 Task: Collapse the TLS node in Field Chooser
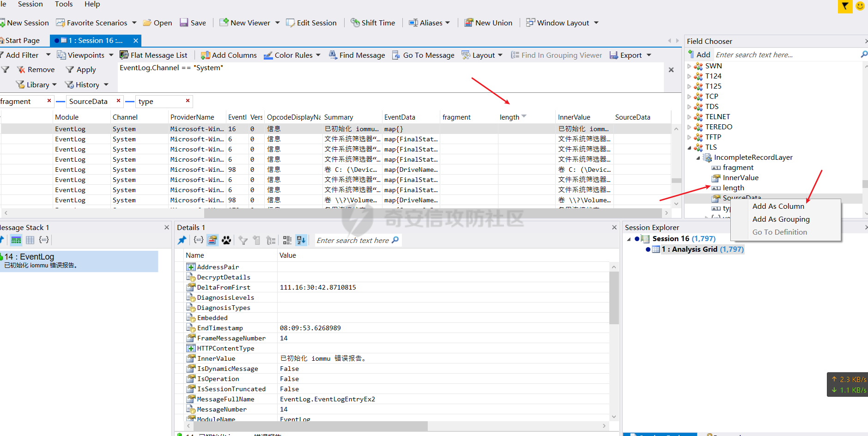click(x=689, y=148)
